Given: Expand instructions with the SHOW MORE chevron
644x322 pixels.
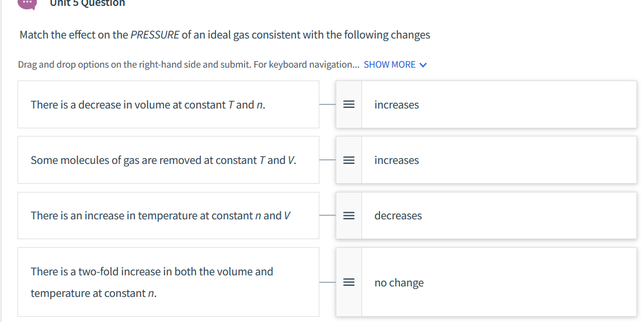Looking at the screenshot, I should pos(423,65).
